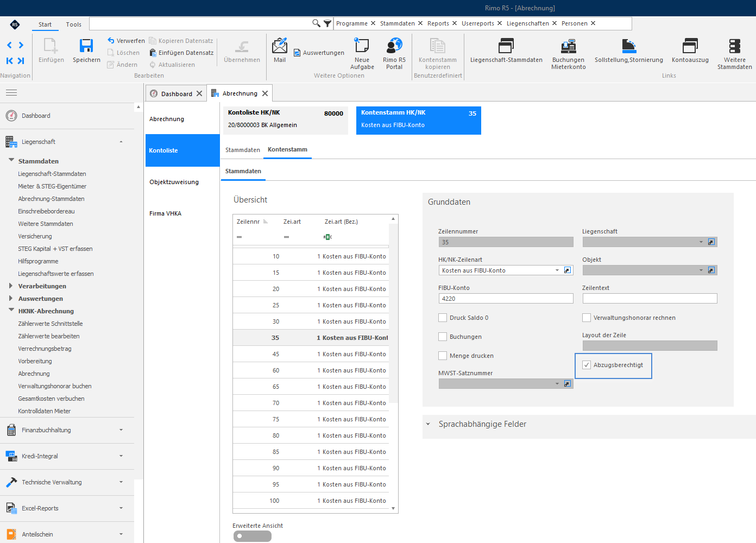Tick the Verwaltungshonorar rechnen checkbox
Viewport: 756px width, 543px height.
(587, 318)
